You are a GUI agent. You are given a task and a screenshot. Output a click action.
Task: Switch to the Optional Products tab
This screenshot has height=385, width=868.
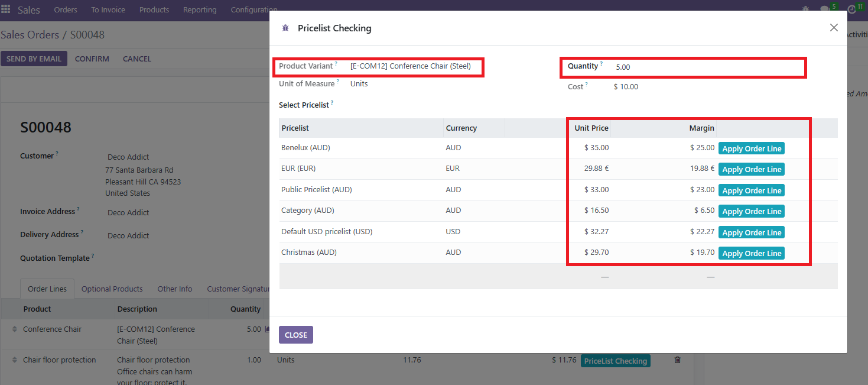click(x=112, y=289)
